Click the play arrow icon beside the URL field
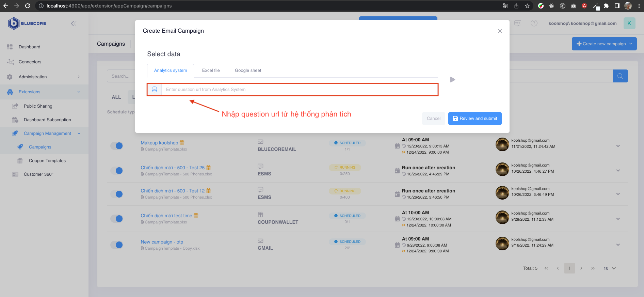644x297 pixels. click(x=452, y=80)
